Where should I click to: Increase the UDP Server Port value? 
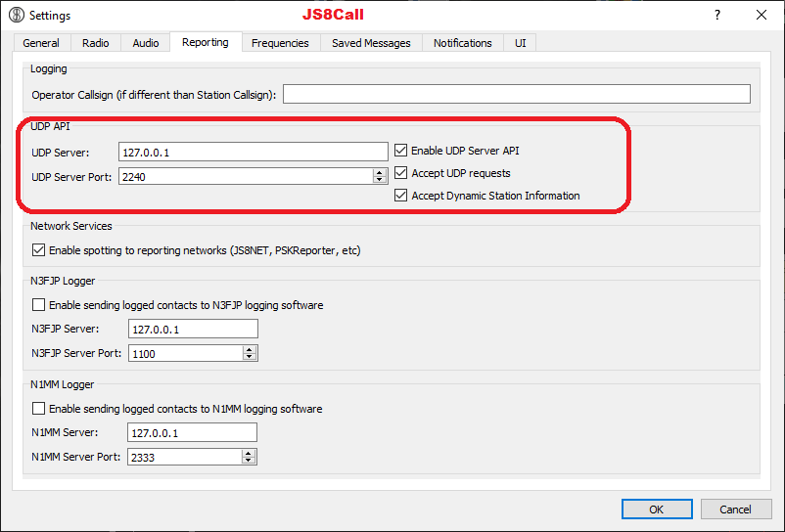[380, 172]
